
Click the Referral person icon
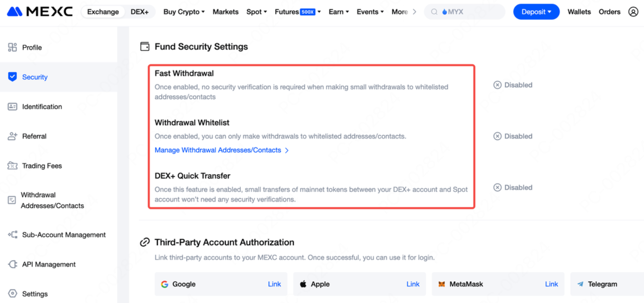(12, 136)
